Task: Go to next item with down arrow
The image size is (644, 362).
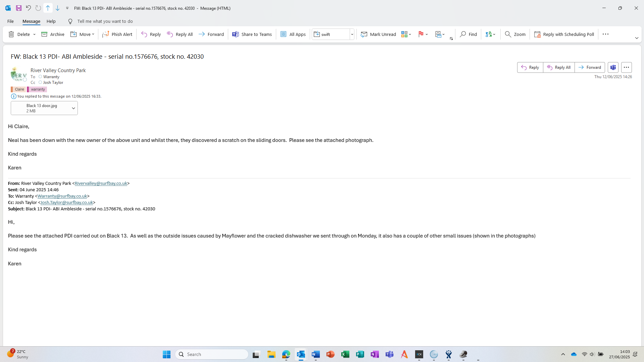Action: click(x=57, y=8)
